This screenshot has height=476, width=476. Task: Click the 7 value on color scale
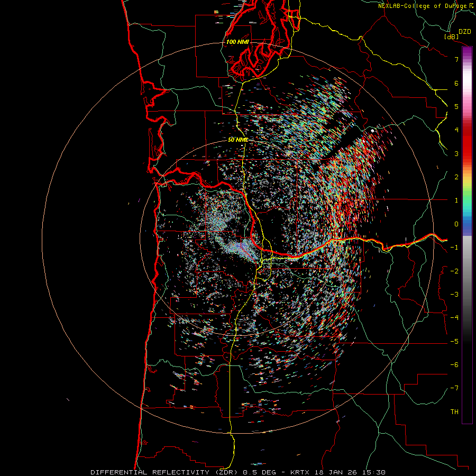456,59
